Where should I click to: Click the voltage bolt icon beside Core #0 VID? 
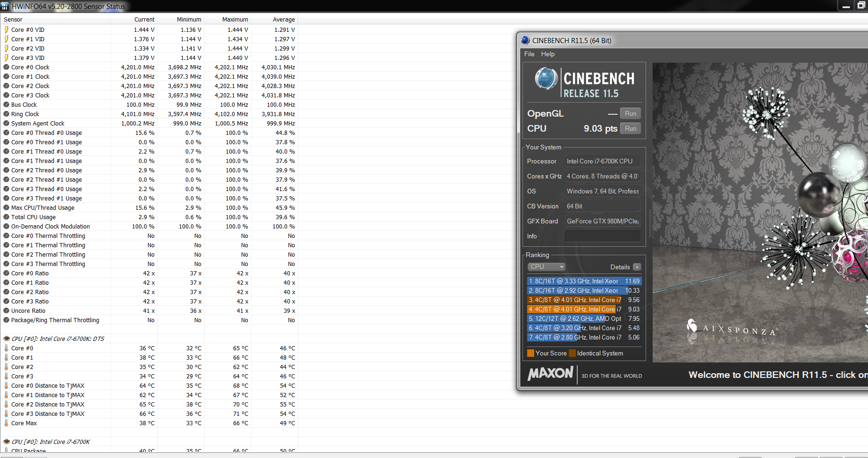pyautogui.click(x=7, y=30)
